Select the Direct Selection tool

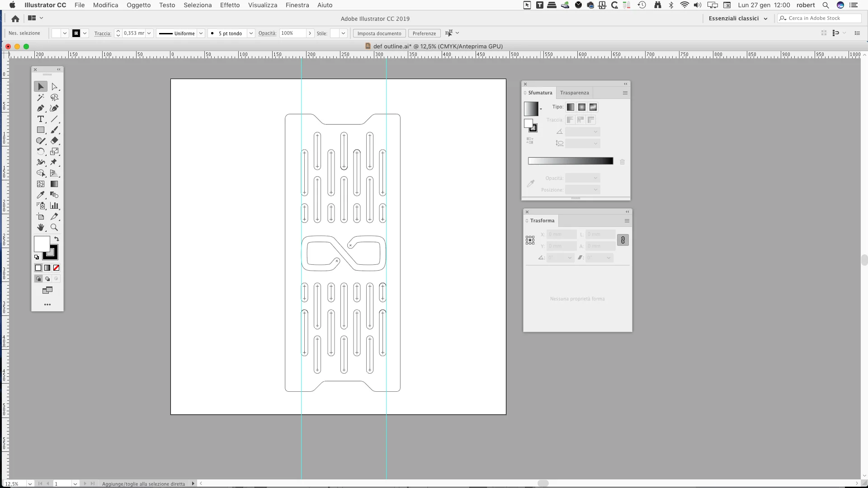point(54,86)
